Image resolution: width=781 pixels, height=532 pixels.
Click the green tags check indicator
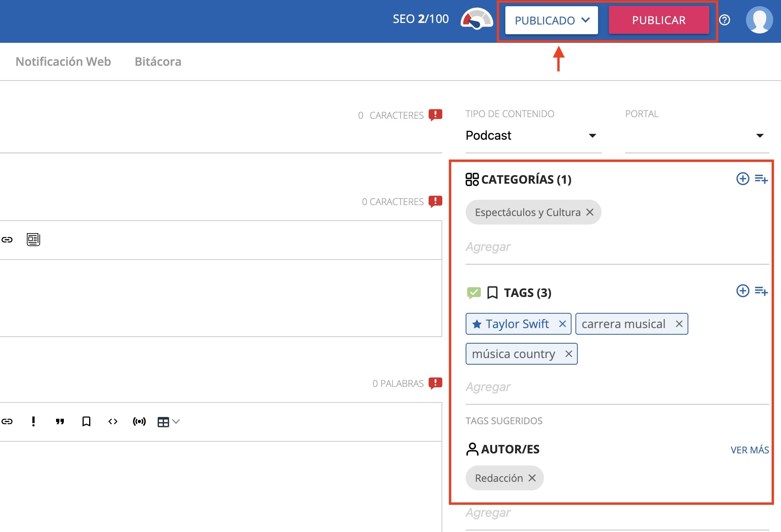coord(473,293)
